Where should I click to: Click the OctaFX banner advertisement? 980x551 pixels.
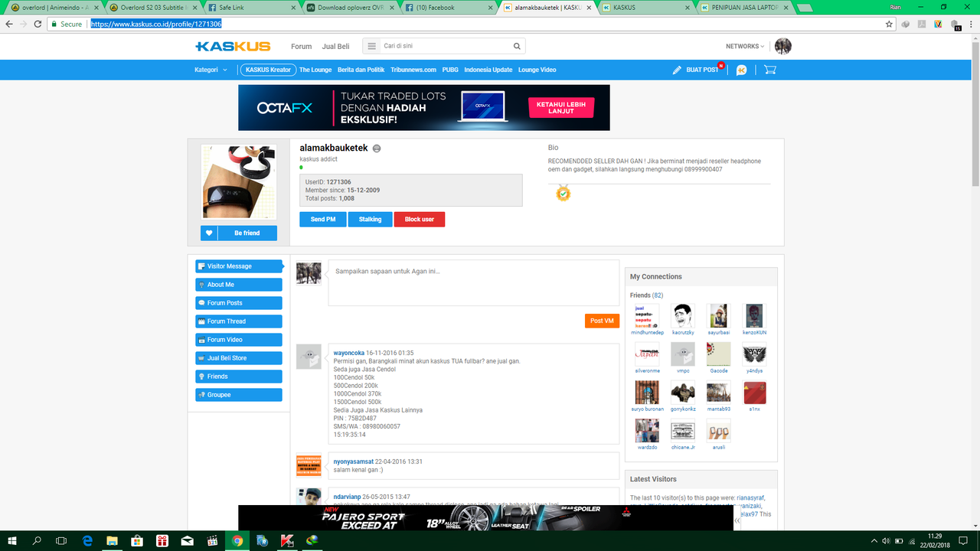(x=424, y=108)
